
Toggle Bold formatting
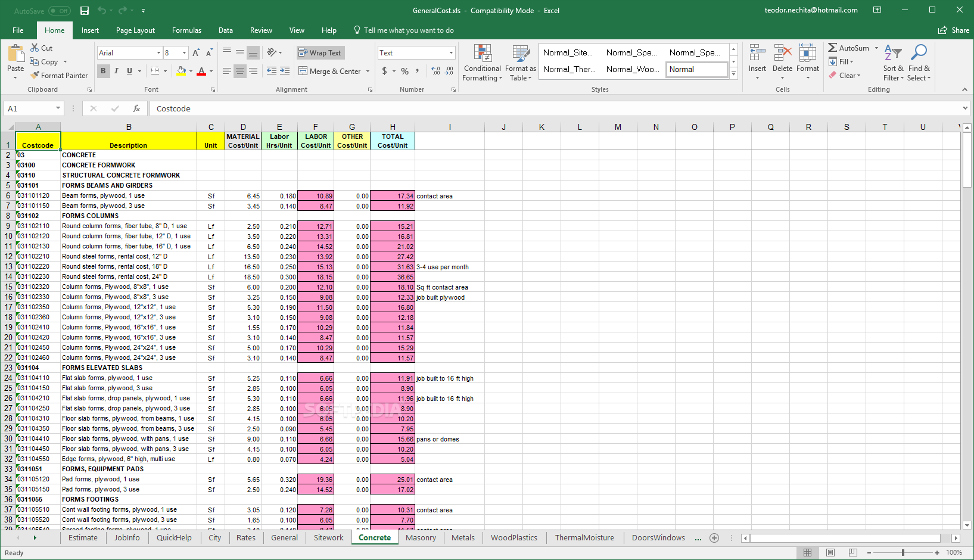103,71
